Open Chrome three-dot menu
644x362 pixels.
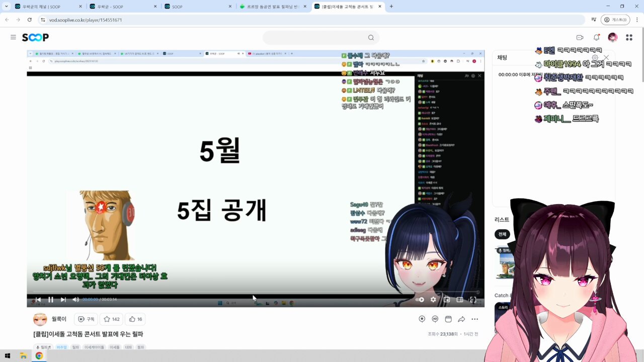[x=637, y=20]
